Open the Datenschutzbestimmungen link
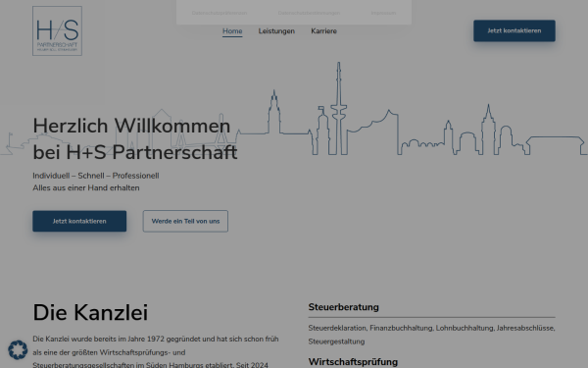The image size is (588, 368). click(x=309, y=13)
